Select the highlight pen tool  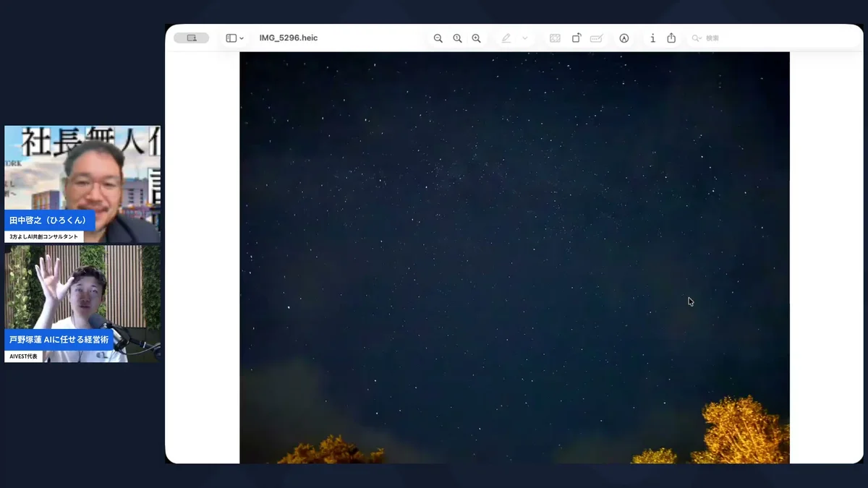coord(506,38)
